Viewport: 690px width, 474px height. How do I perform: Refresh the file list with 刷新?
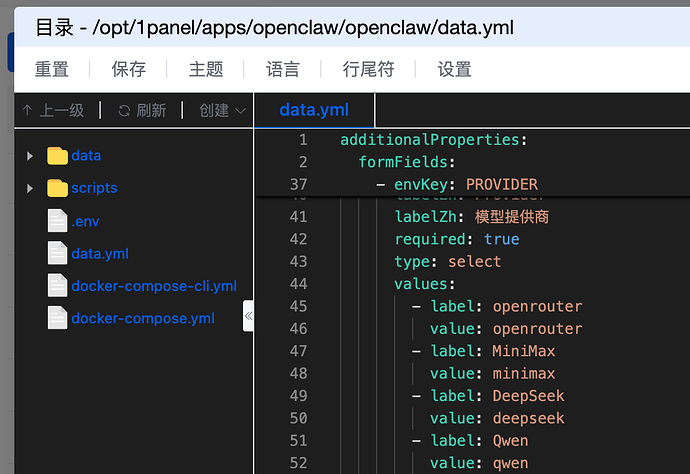point(142,111)
